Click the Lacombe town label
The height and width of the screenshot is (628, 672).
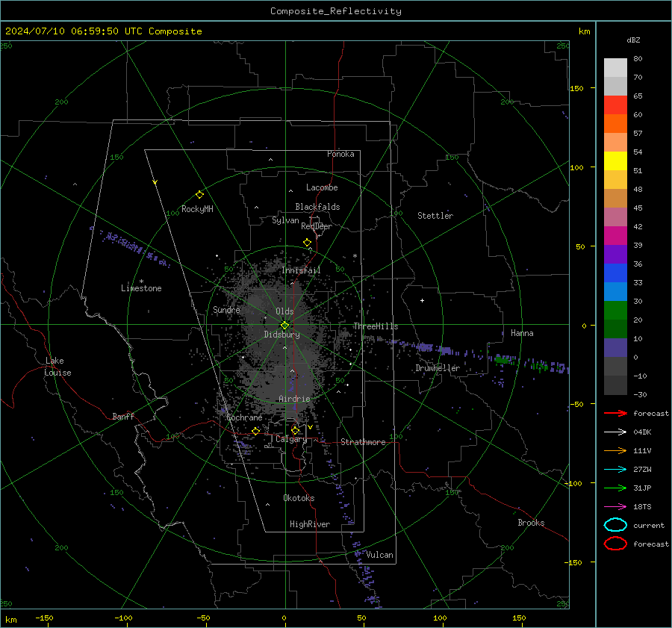pos(322,187)
